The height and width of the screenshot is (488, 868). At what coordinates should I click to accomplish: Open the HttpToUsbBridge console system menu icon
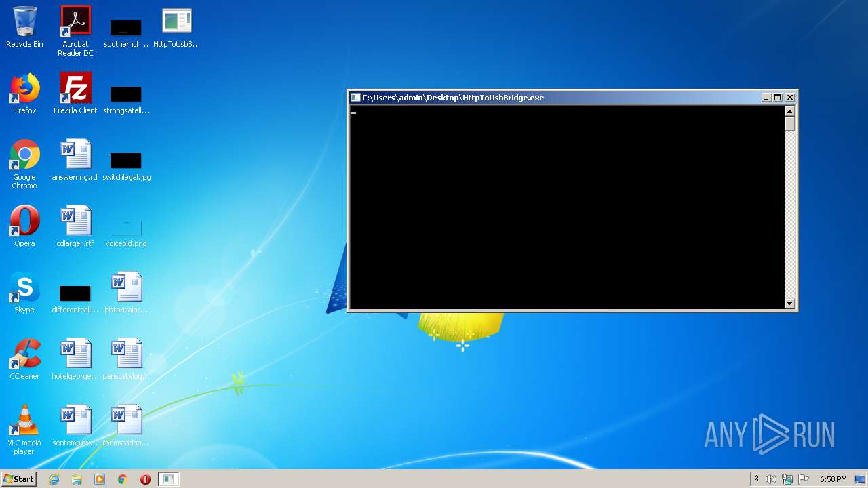pyautogui.click(x=355, y=98)
